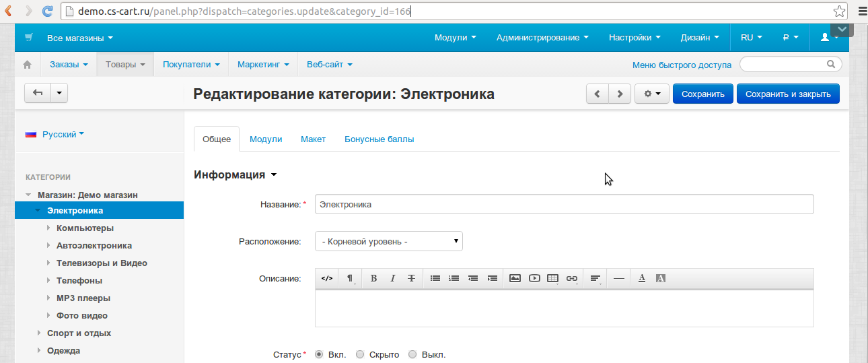868x363 pixels.
Task: Switch to the 'Модули' tab
Action: (x=266, y=139)
